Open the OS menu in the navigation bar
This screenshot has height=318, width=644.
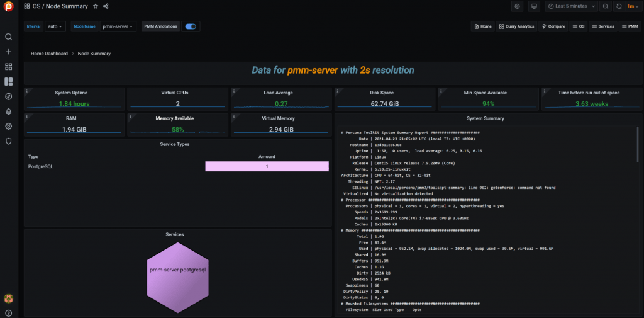click(x=579, y=26)
